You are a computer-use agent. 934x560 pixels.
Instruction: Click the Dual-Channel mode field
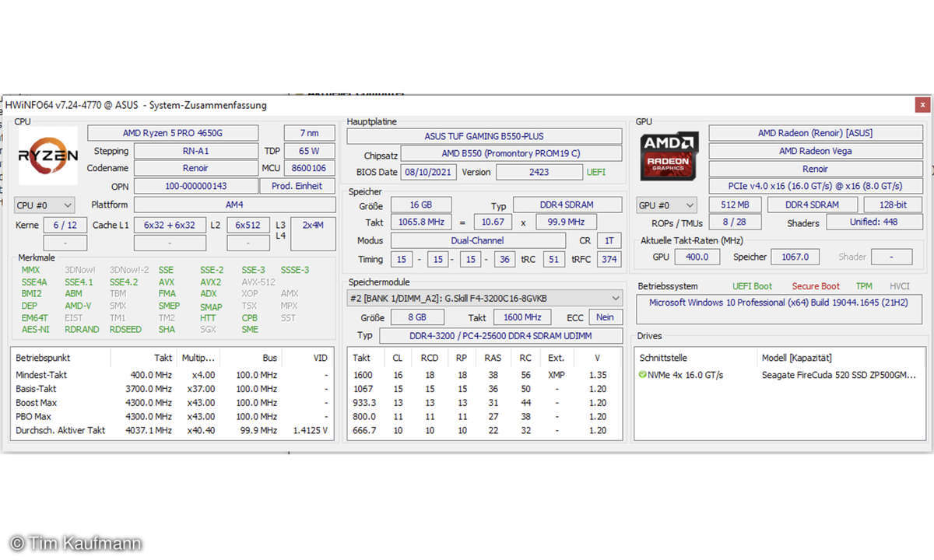[x=477, y=241]
